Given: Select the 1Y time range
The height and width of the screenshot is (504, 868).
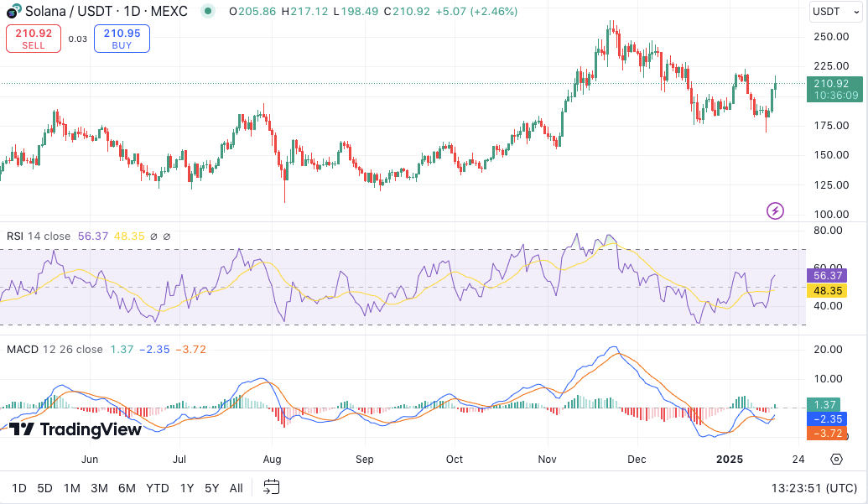Looking at the screenshot, I should coord(187,488).
